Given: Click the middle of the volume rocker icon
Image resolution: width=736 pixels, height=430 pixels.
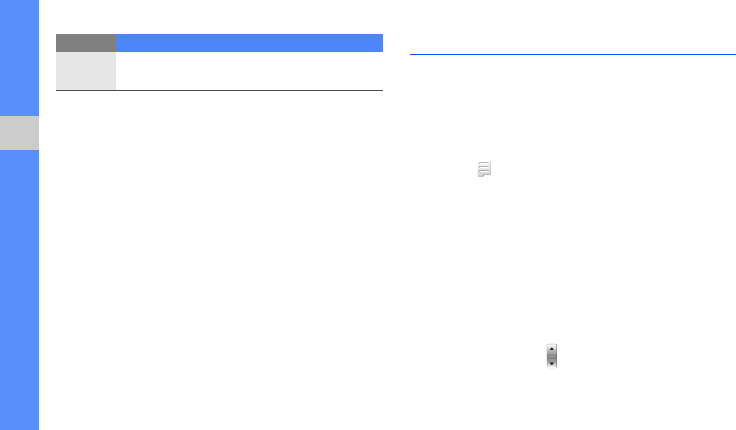Looking at the screenshot, I should 551,356.
